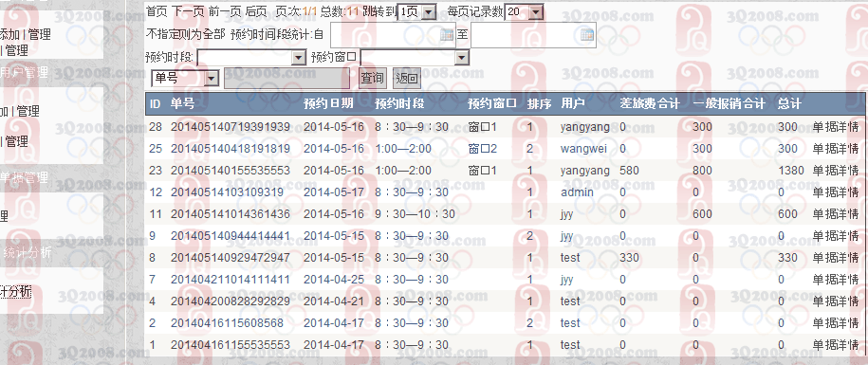
Task: Open the 单号 search-field dropdown
Action: [x=212, y=79]
